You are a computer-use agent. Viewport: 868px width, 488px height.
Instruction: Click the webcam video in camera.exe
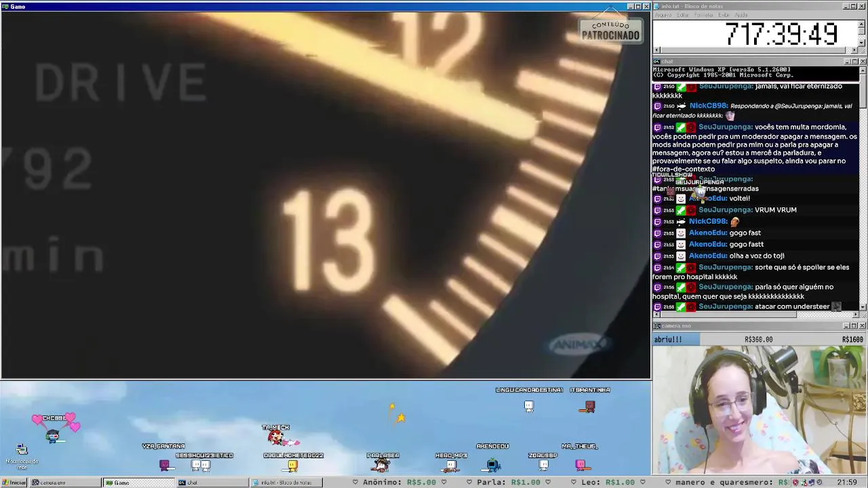click(759, 410)
